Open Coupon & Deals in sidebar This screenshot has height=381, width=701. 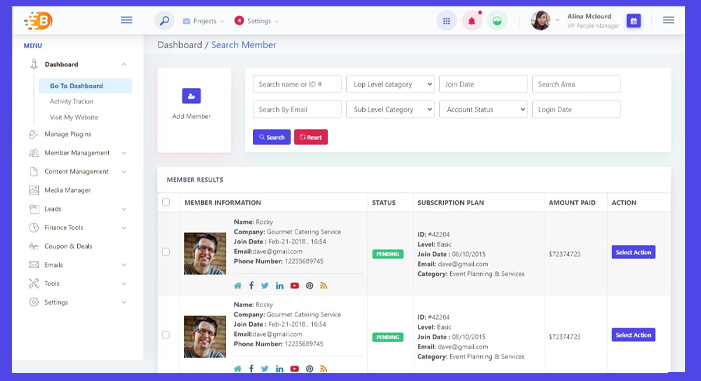coord(68,246)
